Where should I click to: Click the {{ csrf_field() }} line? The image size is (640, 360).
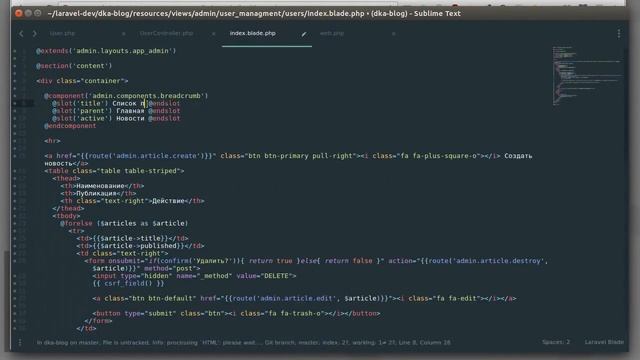tap(128, 284)
